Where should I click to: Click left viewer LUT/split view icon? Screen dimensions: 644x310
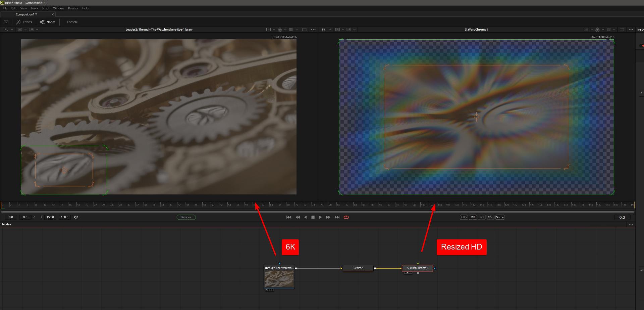(268, 30)
